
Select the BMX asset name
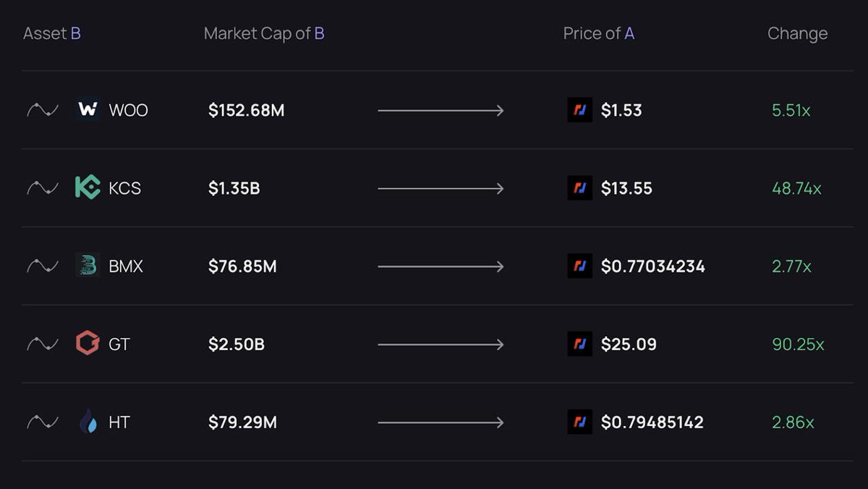coord(126,266)
